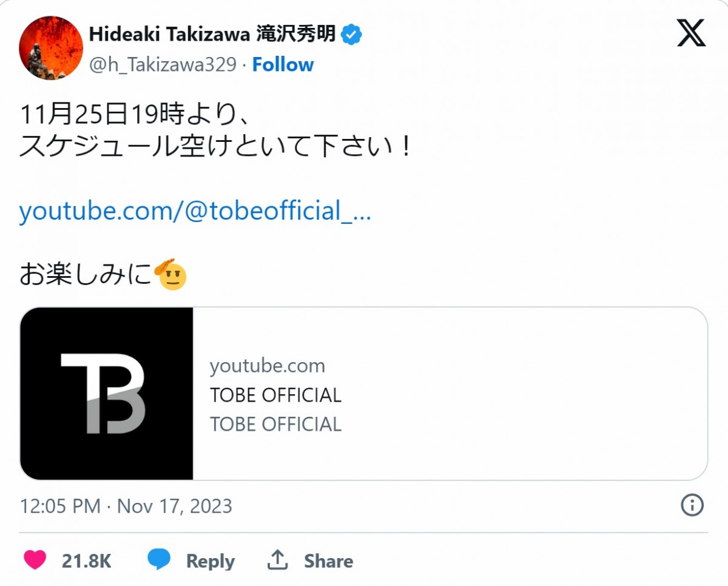Like the tweet with heart icon

point(35,561)
